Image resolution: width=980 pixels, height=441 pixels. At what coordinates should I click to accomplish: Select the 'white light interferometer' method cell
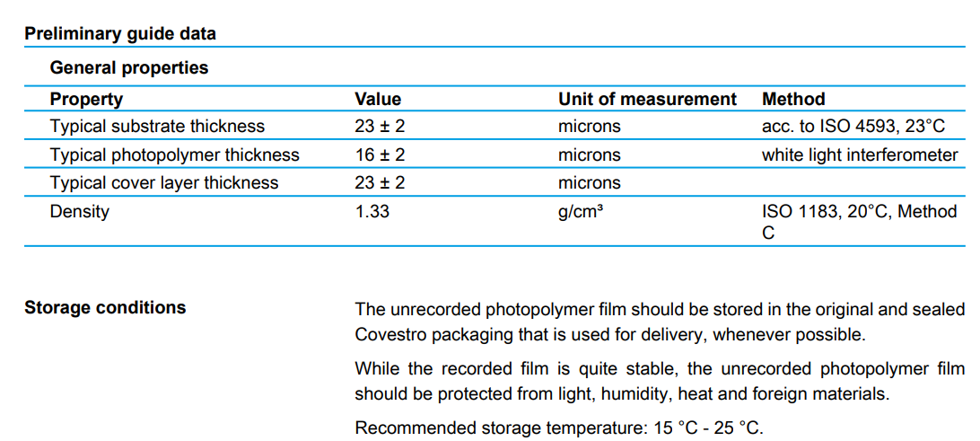[859, 154]
